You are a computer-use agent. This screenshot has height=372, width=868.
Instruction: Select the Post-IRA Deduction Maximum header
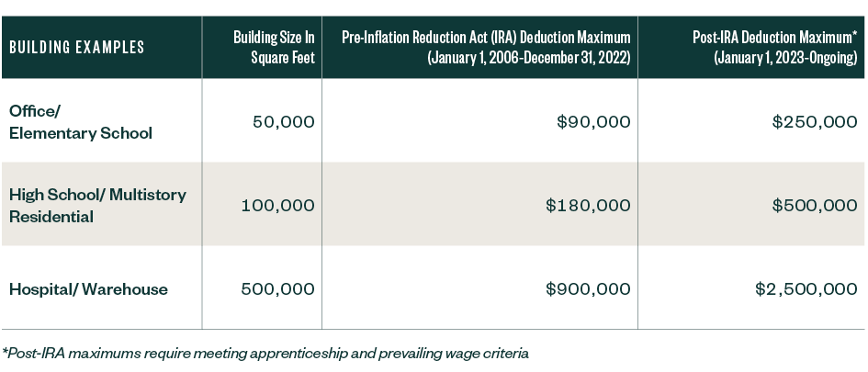coord(773,38)
